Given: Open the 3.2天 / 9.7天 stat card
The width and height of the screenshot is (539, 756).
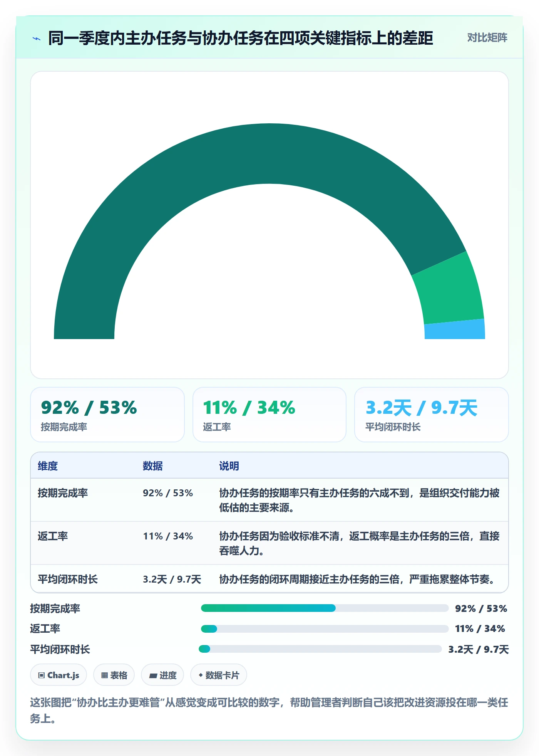Looking at the screenshot, I should tap(432, 415).
